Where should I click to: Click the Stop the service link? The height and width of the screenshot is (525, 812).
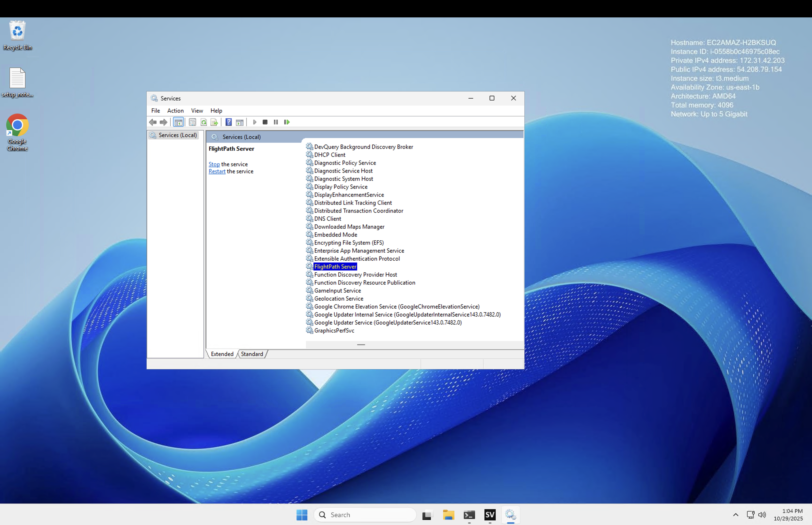[214, 164]
